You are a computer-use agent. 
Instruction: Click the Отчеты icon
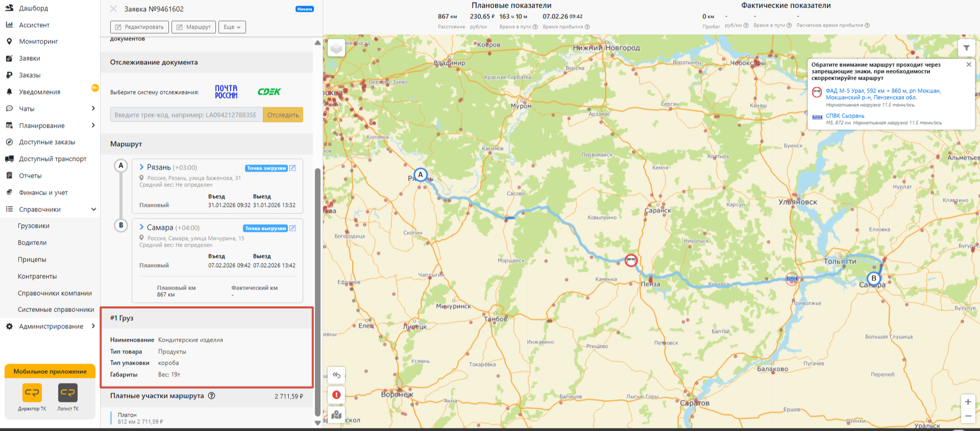(x=9, y=176)
